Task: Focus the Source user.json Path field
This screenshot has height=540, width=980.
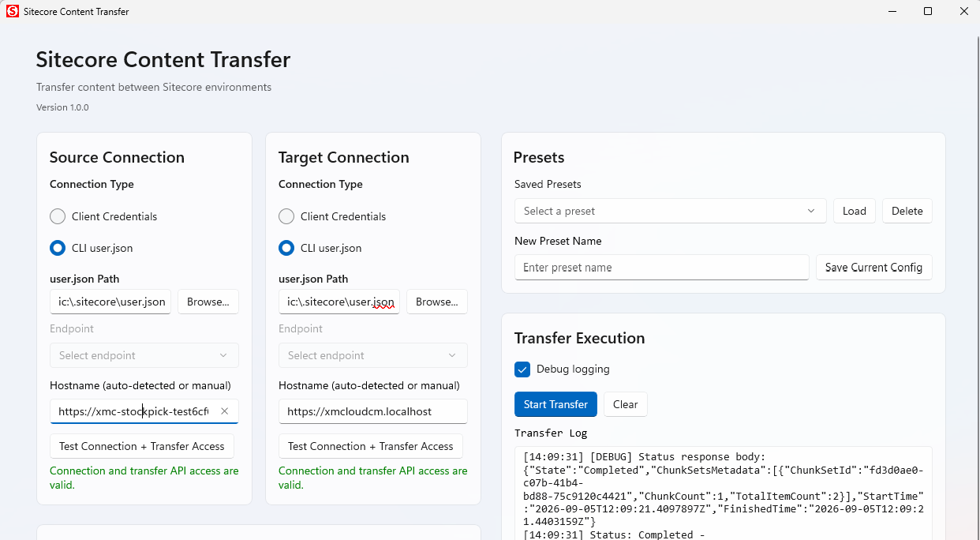Action: click(x=110, y=302)
